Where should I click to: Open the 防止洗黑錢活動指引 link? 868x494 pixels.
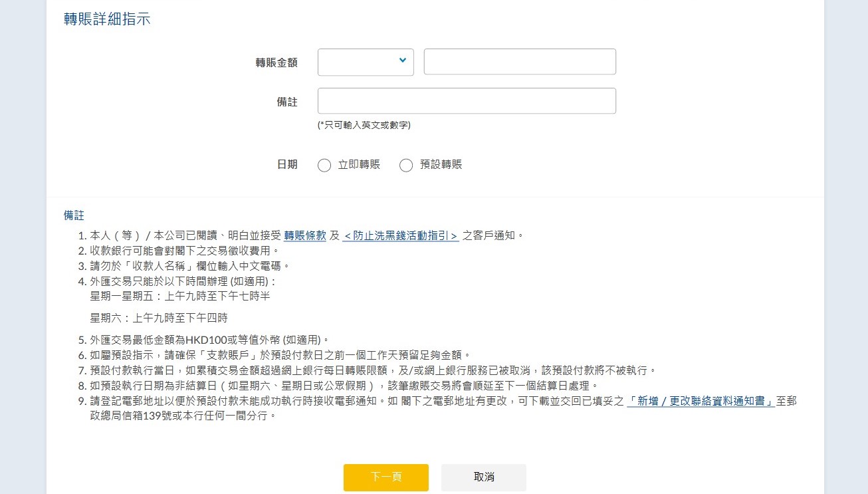pos(401,235)
